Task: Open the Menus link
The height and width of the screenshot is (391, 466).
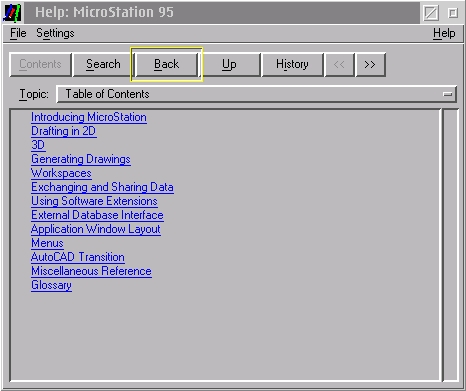Action: 47,243
